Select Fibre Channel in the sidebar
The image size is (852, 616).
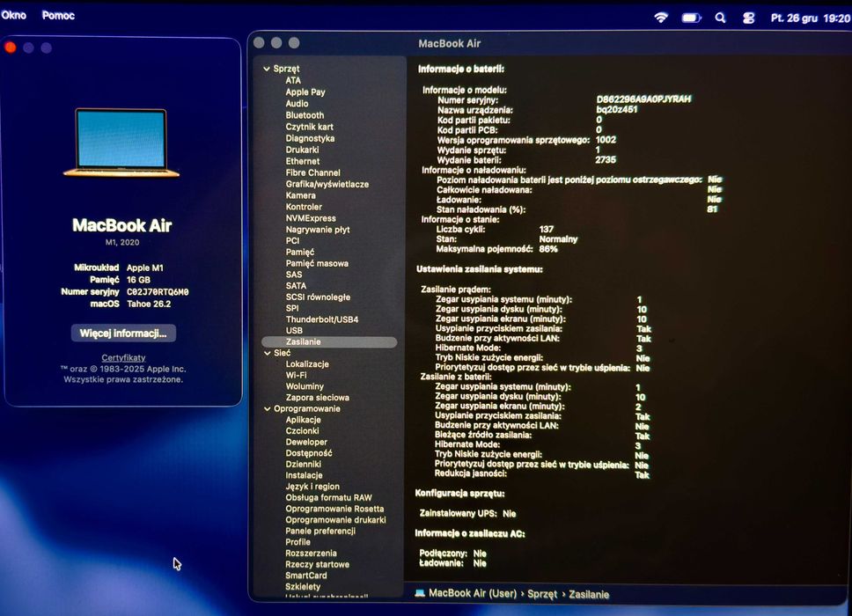313,172
